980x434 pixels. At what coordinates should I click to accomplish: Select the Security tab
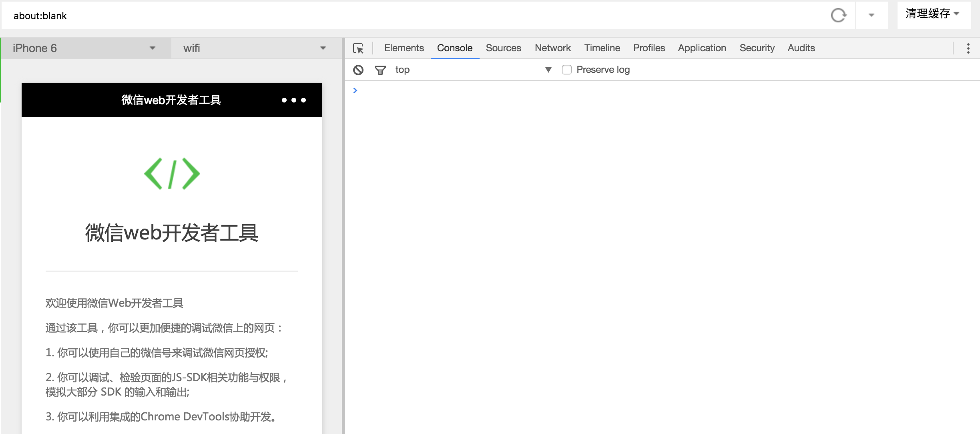coord(757,48)
